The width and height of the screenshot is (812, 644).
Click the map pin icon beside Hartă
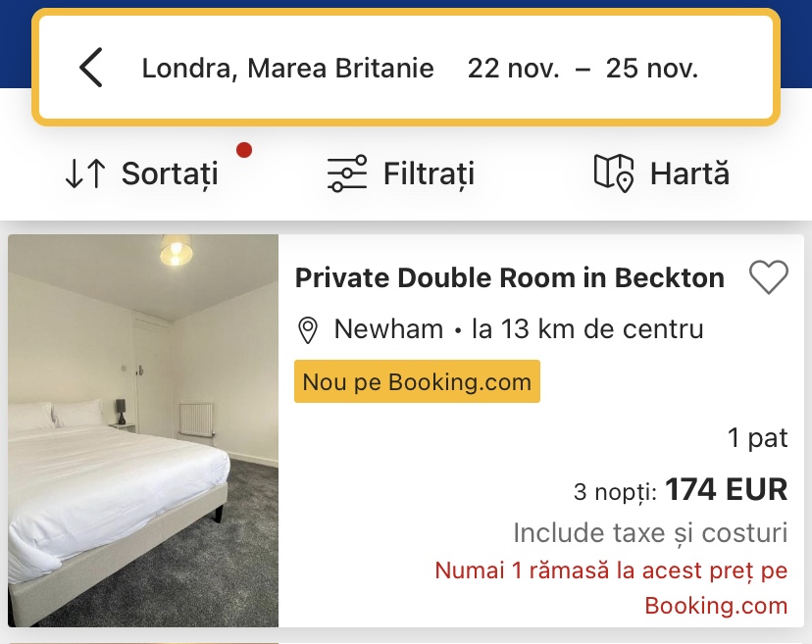[614, 173]
